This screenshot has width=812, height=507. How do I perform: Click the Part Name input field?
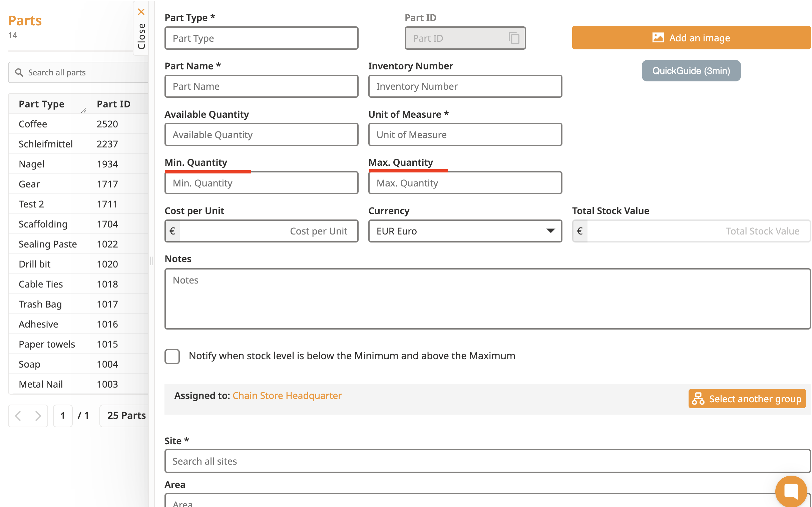click(261, 86)
